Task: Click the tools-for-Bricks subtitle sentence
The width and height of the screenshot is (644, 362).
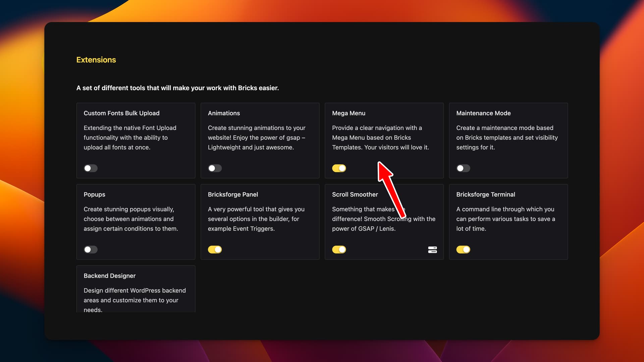Action: [177, 88]
